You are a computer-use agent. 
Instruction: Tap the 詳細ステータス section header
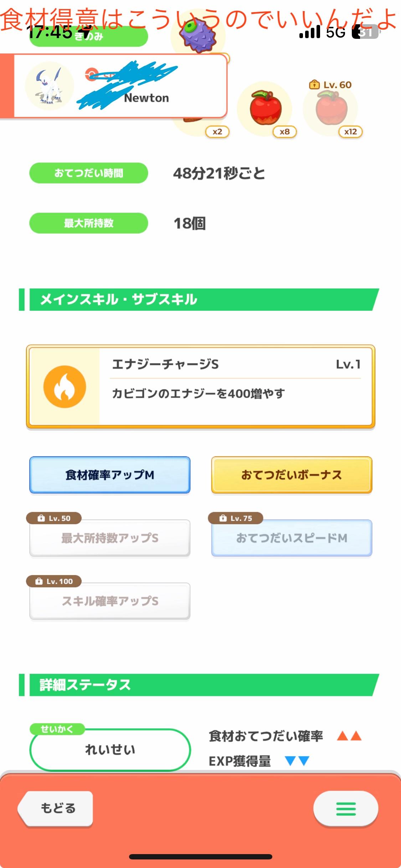pos(200,685)
